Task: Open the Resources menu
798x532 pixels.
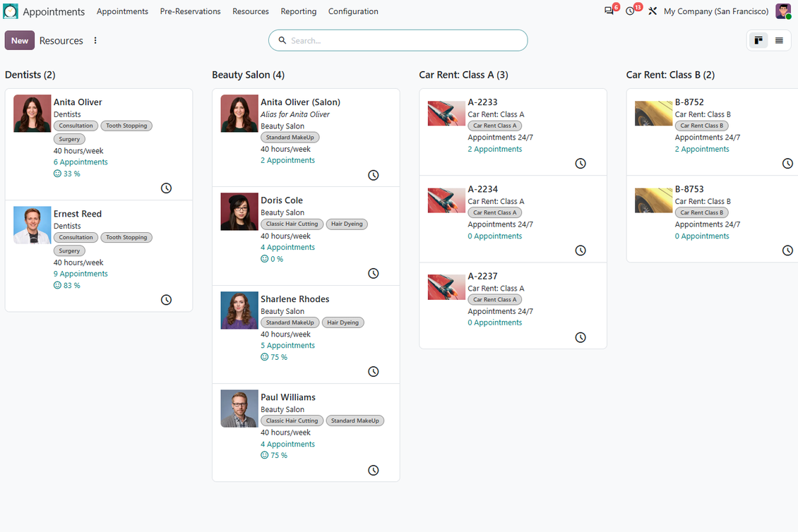Action: (x=251, y=11)
